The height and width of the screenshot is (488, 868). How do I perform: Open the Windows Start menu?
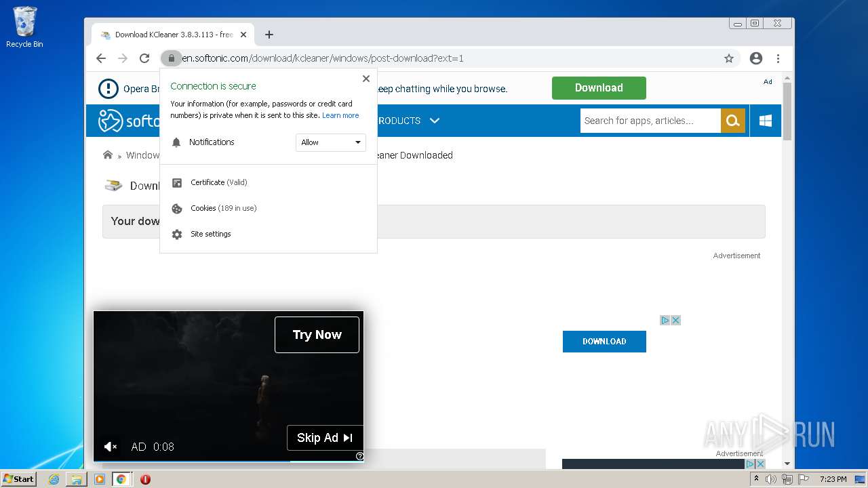pyautogui.click(x=18, y=479)
